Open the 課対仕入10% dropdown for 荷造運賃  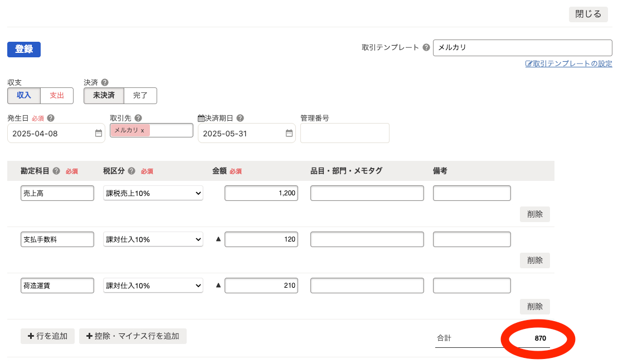tap(153, 285)
